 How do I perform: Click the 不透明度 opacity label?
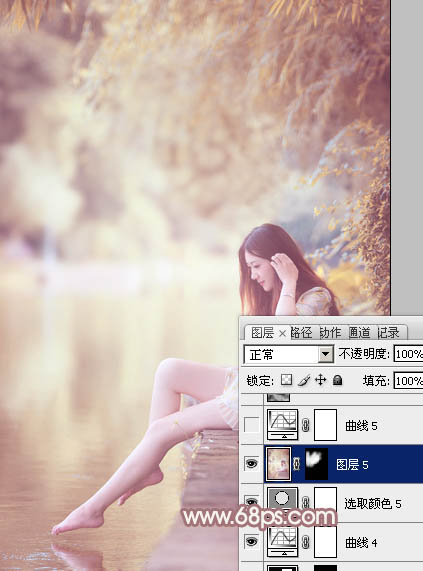[364, 354]
